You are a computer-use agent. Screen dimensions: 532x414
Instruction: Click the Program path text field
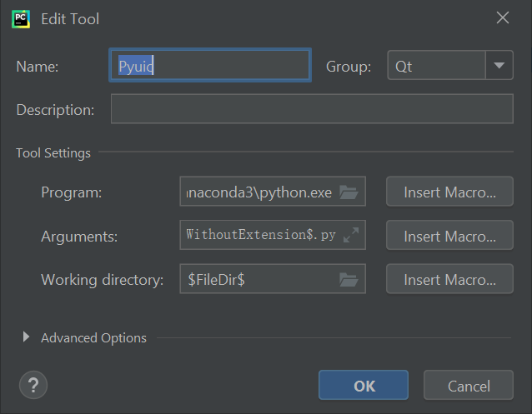pyautogui.click(x=258, y=192)
